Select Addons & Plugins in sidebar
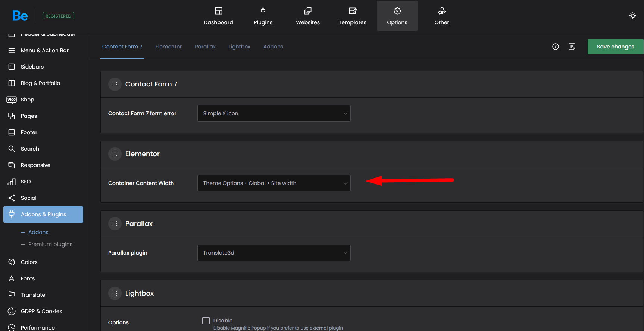Image resolution: width=644 pixels, height=331 pixels. pyautogui.click(x=43, y=214)
